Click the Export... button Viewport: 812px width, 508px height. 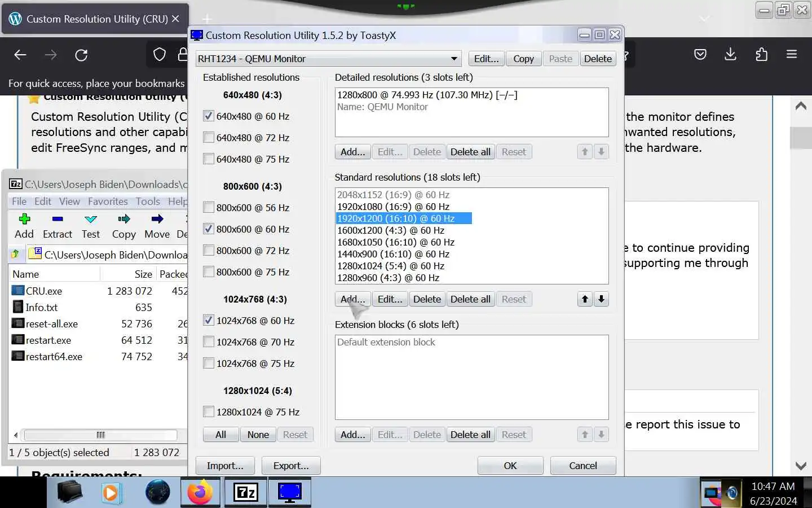click(x=291, y=466)
